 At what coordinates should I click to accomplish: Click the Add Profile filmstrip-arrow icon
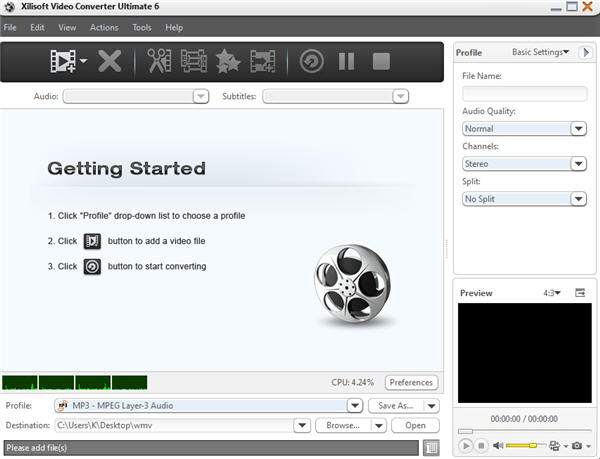pyautogui.click(x=262, y=61)
